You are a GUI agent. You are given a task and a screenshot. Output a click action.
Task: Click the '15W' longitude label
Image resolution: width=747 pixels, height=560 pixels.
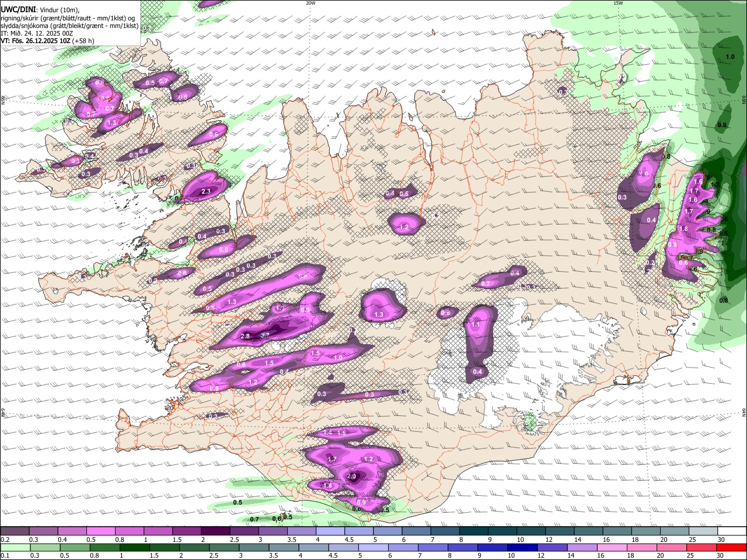(x=618, y=3)
